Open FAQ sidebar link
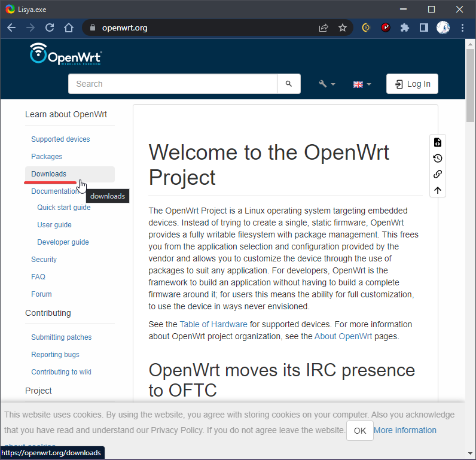This screenshot has height=460, width=476. (x=38, y=276)
